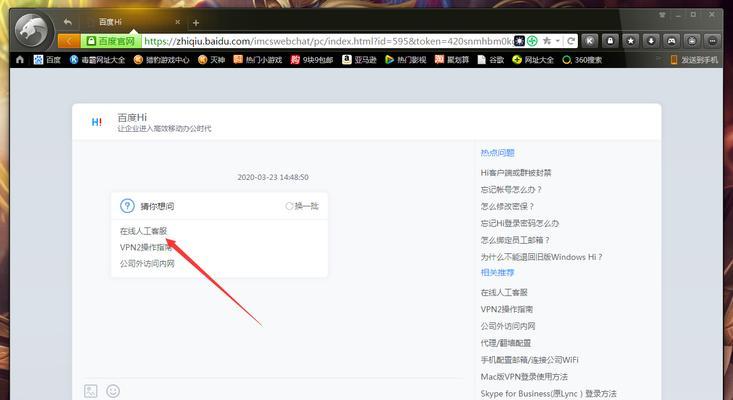Open the 猎豹游戏中心 bookmark
Screen dimensions: 733x400
click(x=162, y=60)
